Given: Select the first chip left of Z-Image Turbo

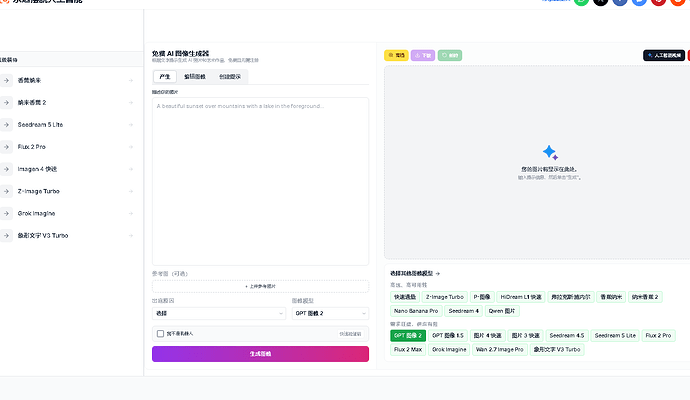Looking at the screenshot, I should (405, 297).
